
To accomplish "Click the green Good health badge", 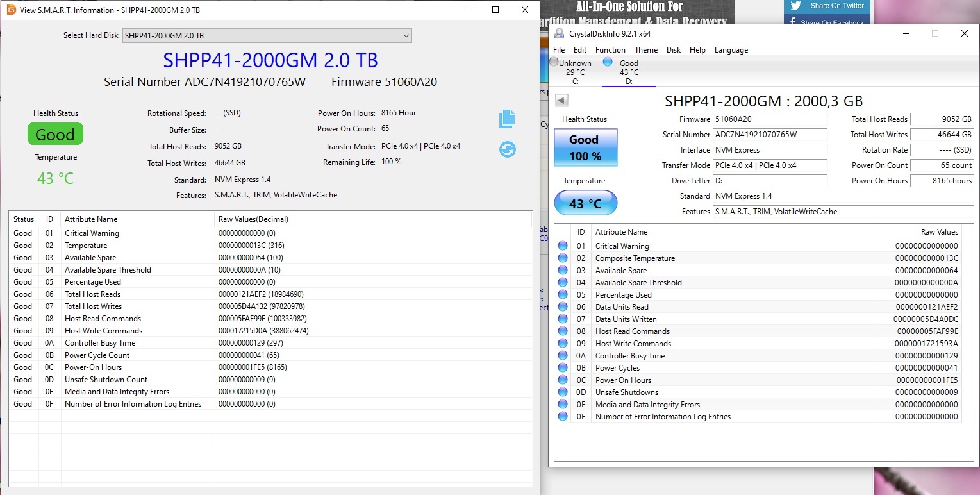I will [x=55, y=135].
